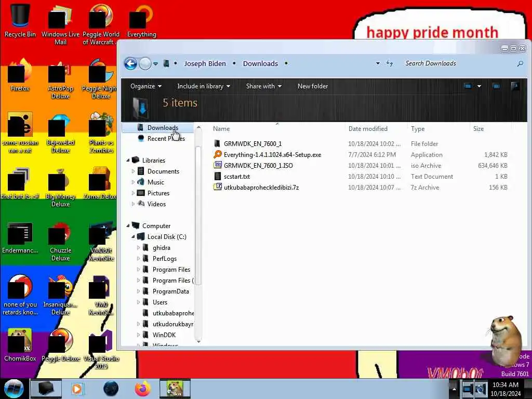Sort by the Name column header
The image size is (532, 399).
point(221,129)
